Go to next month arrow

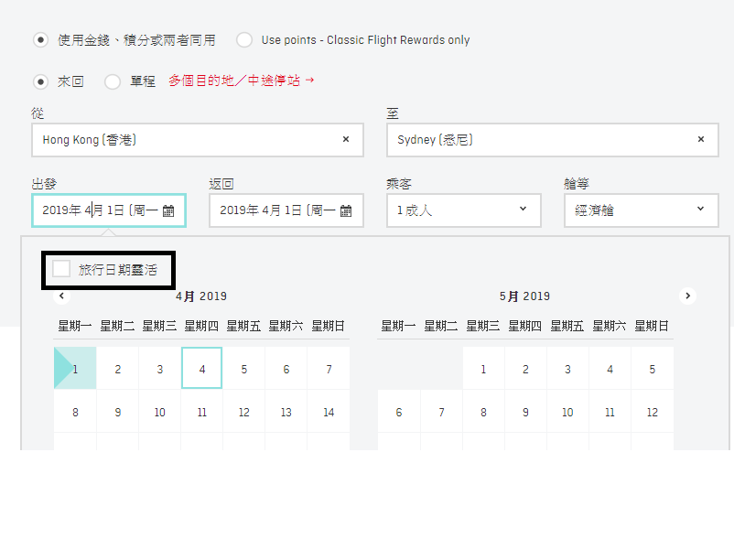(687, 296)
